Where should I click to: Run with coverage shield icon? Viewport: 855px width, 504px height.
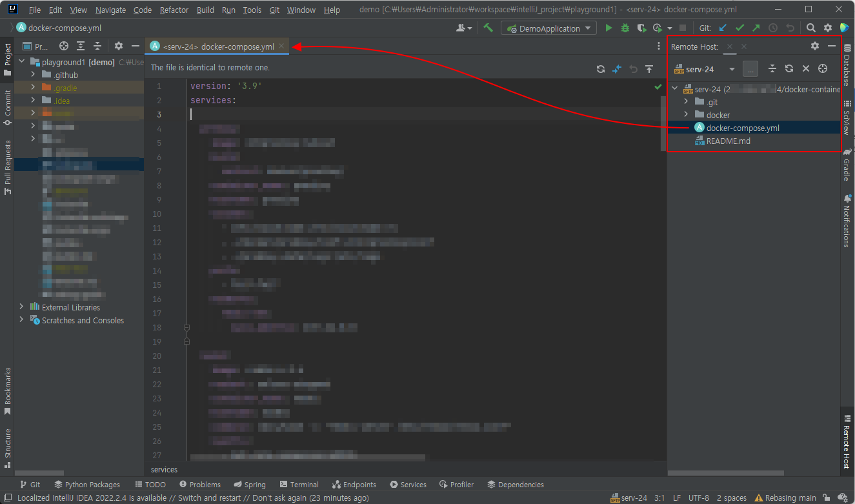click(641, 28)
